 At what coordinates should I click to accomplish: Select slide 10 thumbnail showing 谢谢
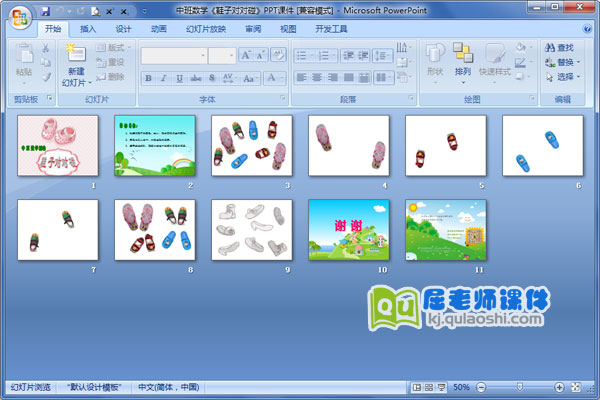[349, 230]
